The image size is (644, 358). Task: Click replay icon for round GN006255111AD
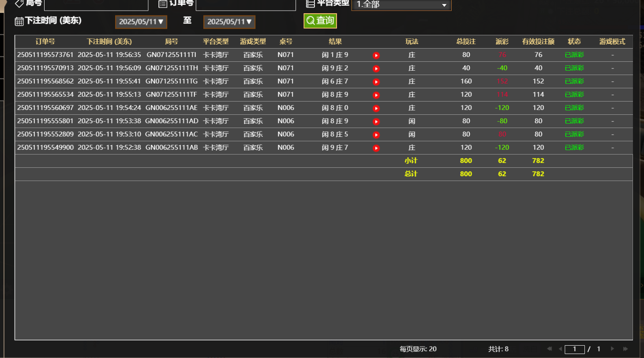click(x=376, y=121)
